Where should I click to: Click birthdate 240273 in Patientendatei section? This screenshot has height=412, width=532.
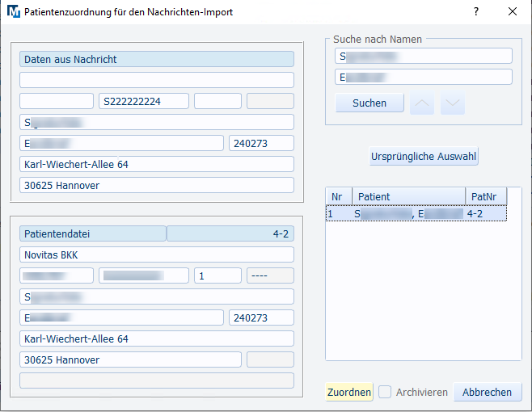coord(261,317)
